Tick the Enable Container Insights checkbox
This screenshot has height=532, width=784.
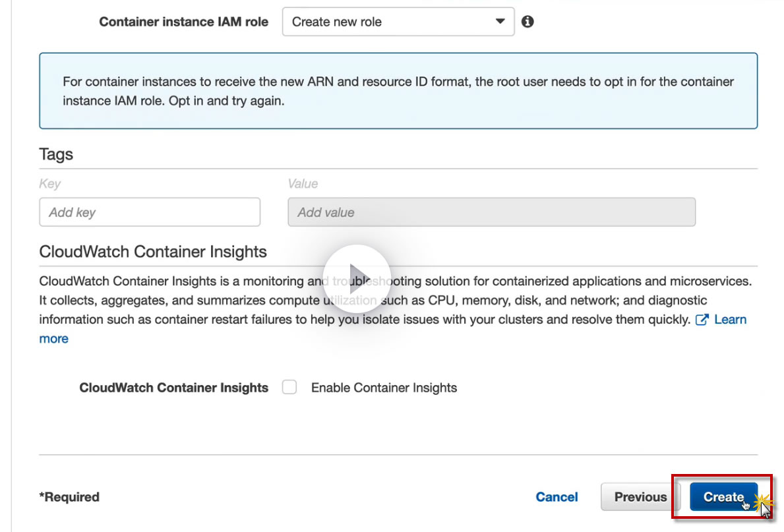pyautogui.click(x=289, y=388)
